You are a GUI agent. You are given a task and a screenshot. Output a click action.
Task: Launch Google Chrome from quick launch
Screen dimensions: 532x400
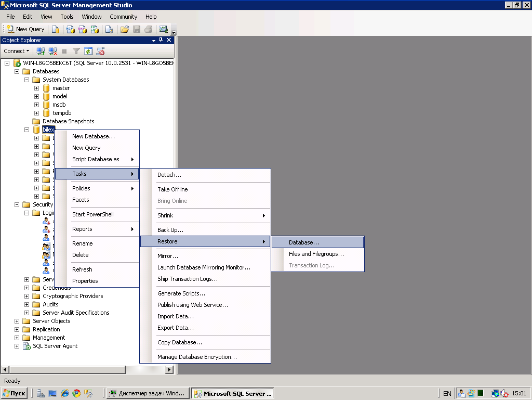(x=76, y=393)
